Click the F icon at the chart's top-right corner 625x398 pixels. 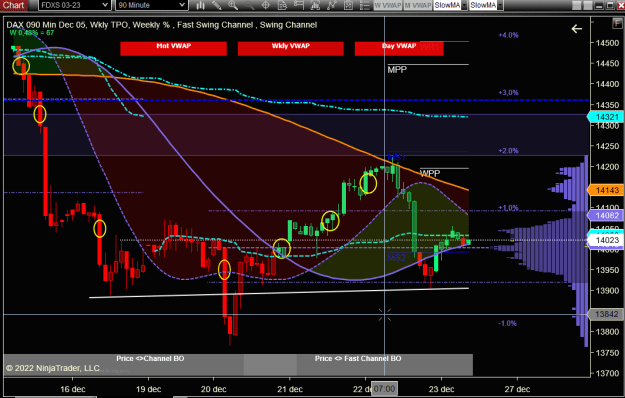(617, 24)
